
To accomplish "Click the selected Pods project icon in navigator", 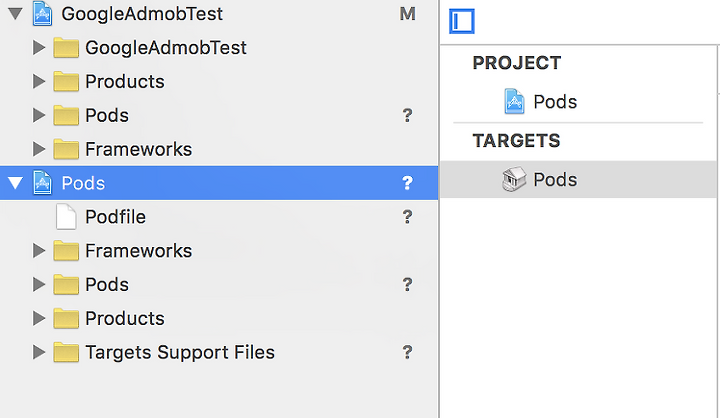I will click(42, 182).
